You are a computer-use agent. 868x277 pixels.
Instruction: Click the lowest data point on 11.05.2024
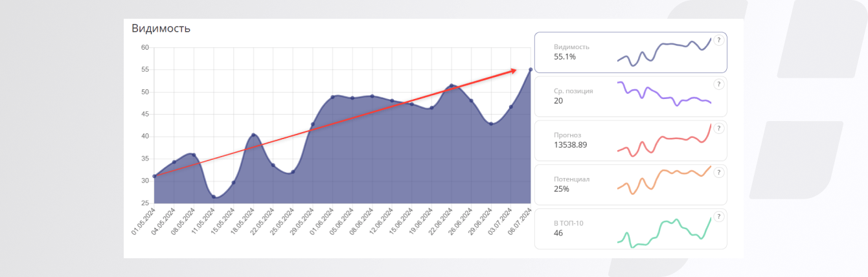coord(214,197)
